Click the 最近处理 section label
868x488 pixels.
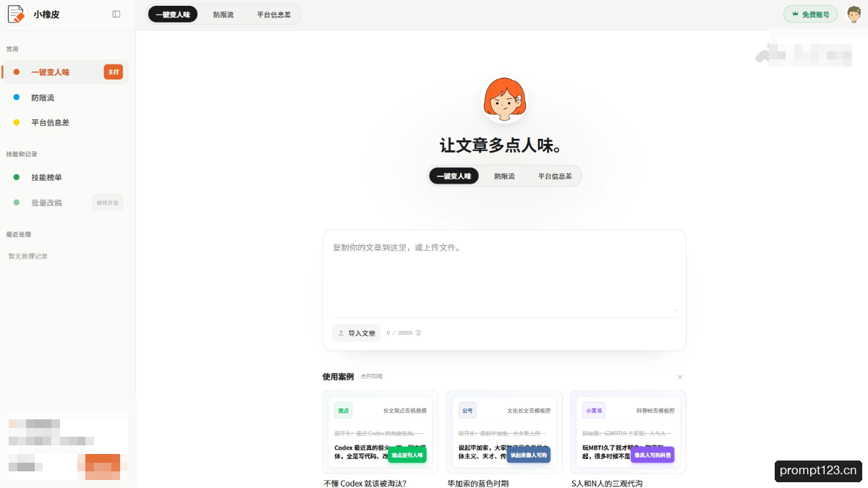click(19, 234)
